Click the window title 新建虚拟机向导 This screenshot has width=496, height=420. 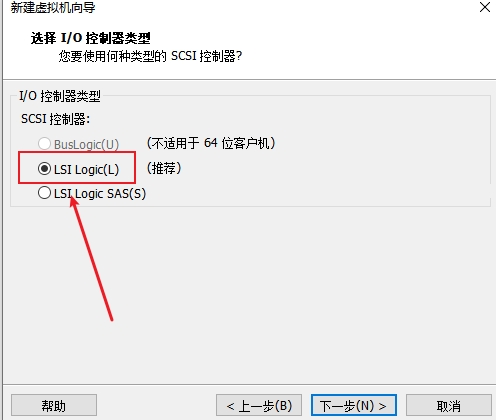click(x=53, y=7)
